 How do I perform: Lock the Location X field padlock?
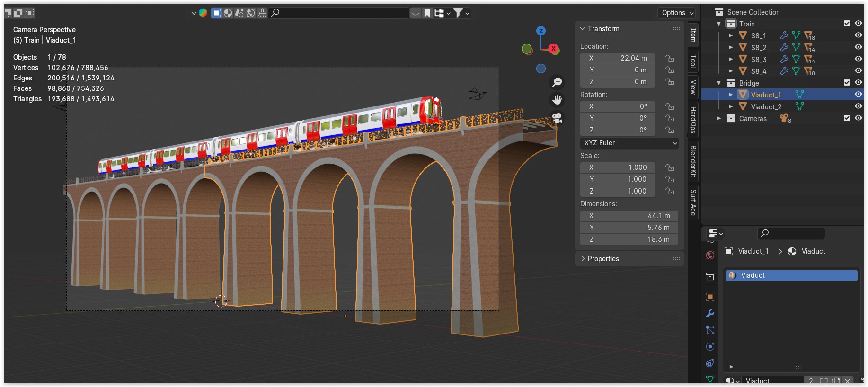(x=670, y=58)
